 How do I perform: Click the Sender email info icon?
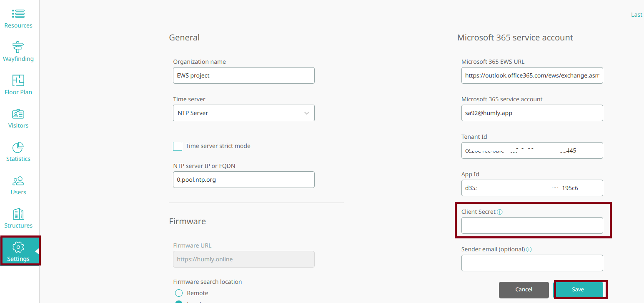[x=529, y=249]
